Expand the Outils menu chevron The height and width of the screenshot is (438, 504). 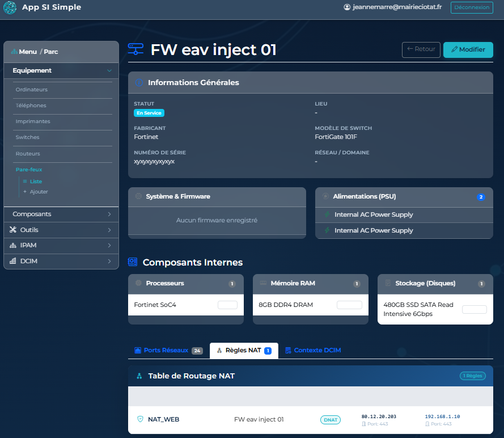(109, 230)
